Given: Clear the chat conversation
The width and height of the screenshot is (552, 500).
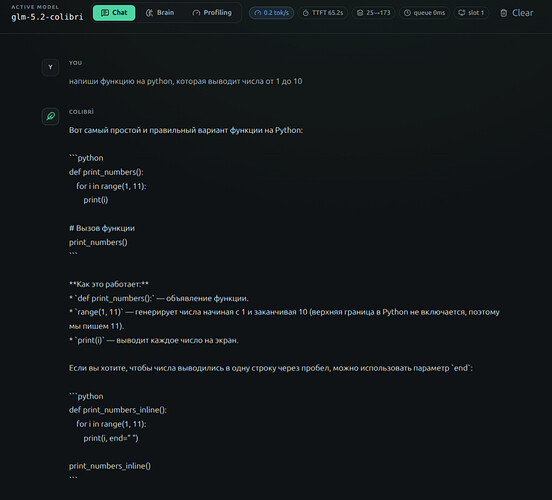Looking at the screenshot, I should point(516,13).
